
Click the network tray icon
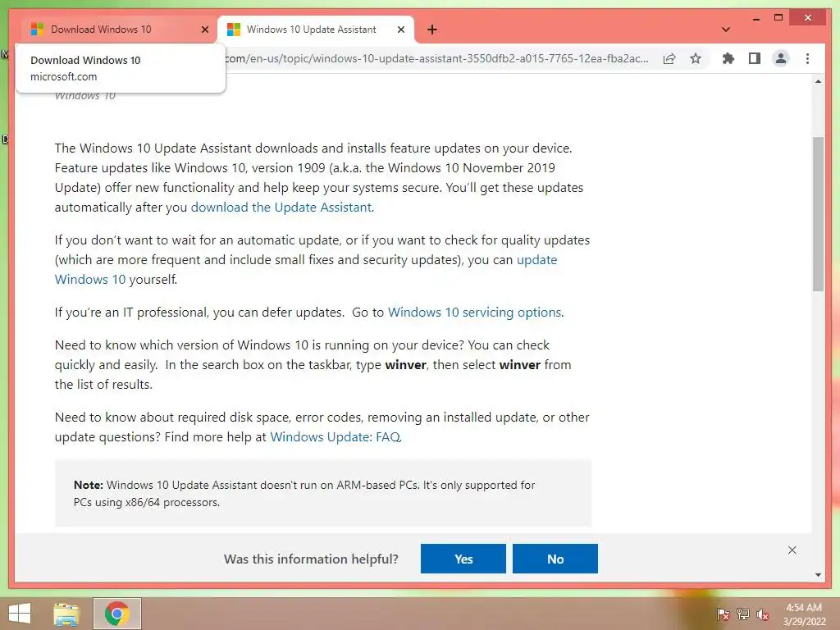(x=742, y=614)
